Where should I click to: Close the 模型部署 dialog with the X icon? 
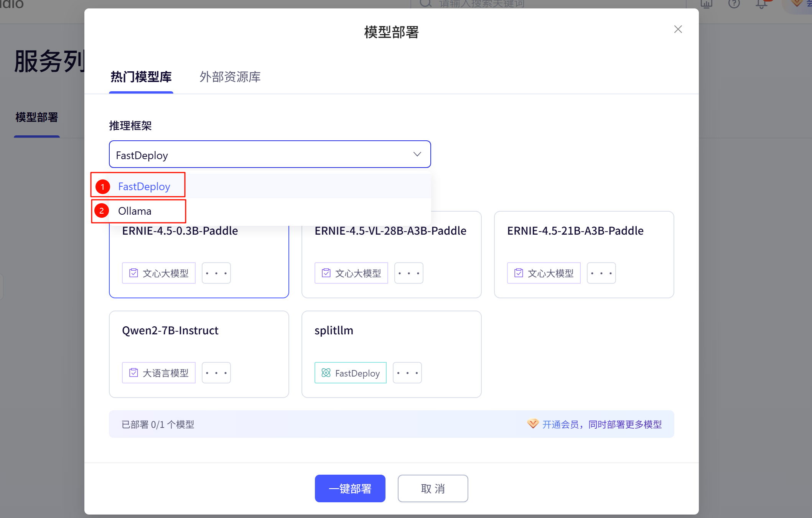click(x=678, y=30)
